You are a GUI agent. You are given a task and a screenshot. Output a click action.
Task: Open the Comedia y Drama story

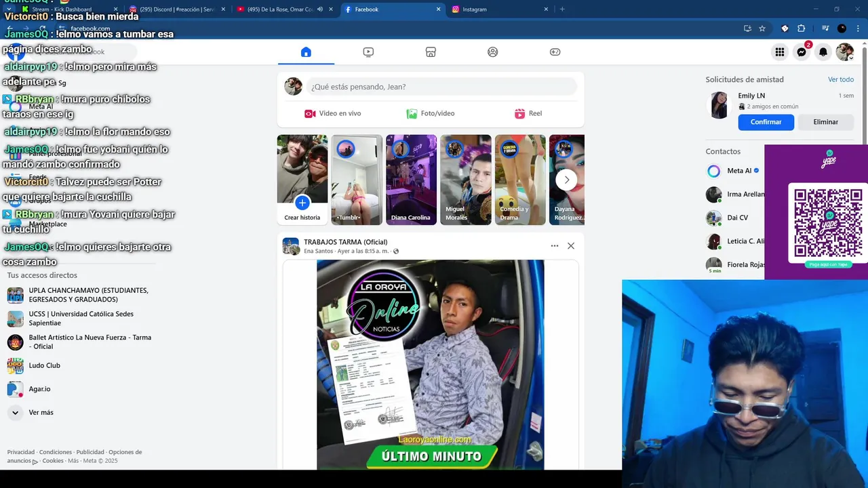520,180
